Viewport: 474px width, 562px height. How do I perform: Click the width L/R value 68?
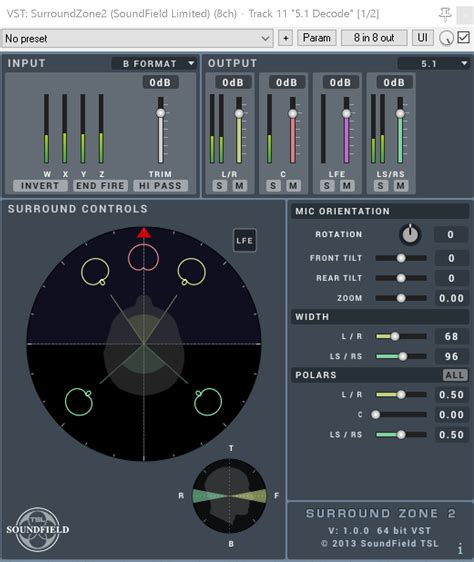click(451, 336)
